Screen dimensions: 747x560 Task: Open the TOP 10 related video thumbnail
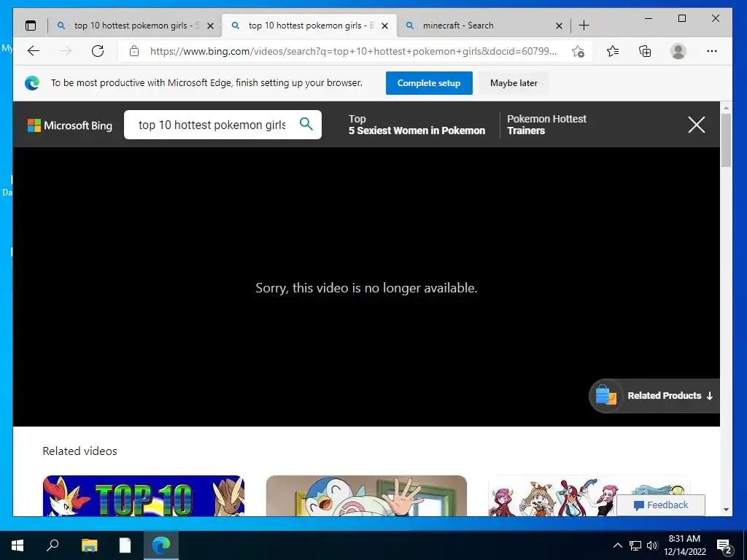pos(144,496)
